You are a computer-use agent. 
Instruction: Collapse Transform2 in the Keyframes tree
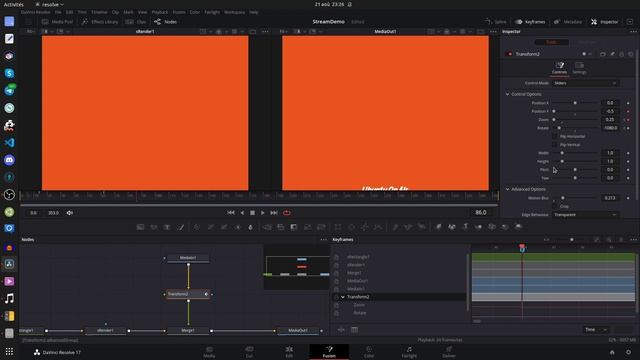point(343,297)
